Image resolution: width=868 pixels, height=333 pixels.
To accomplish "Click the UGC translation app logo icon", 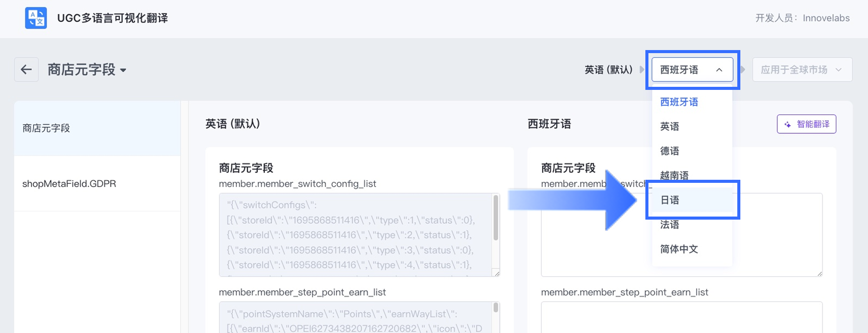I will tap(36, 18).
